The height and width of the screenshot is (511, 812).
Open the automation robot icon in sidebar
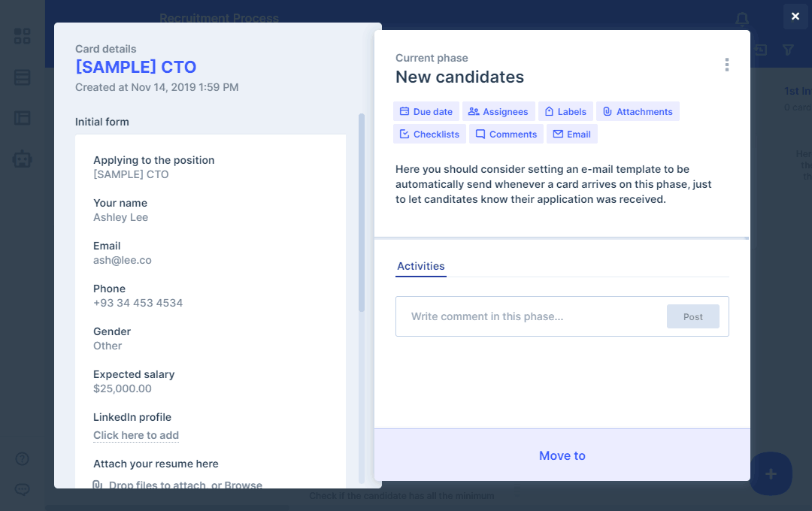tap(23, 159)
